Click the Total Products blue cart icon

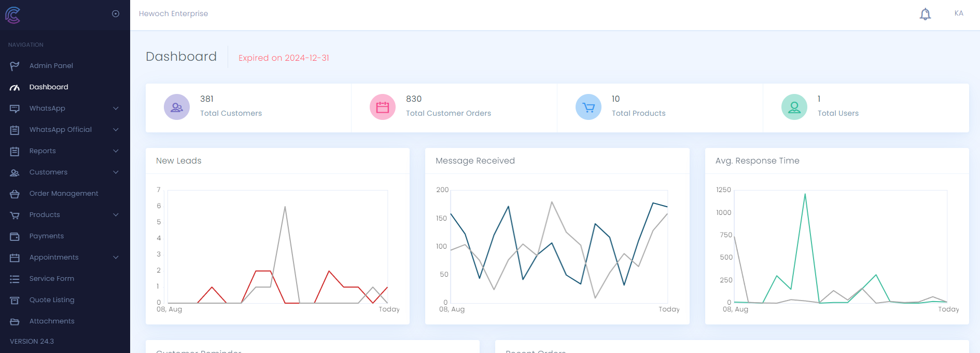coord(589,107)
